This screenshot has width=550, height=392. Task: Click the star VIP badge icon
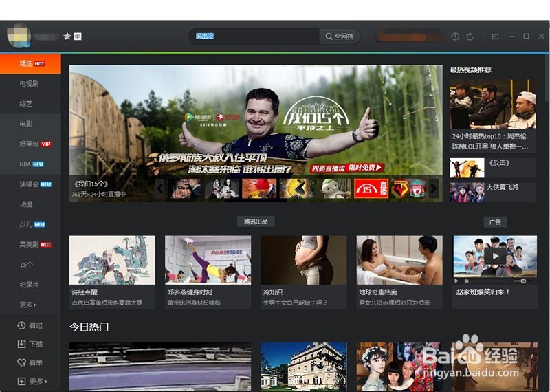[x=67, y=36]
